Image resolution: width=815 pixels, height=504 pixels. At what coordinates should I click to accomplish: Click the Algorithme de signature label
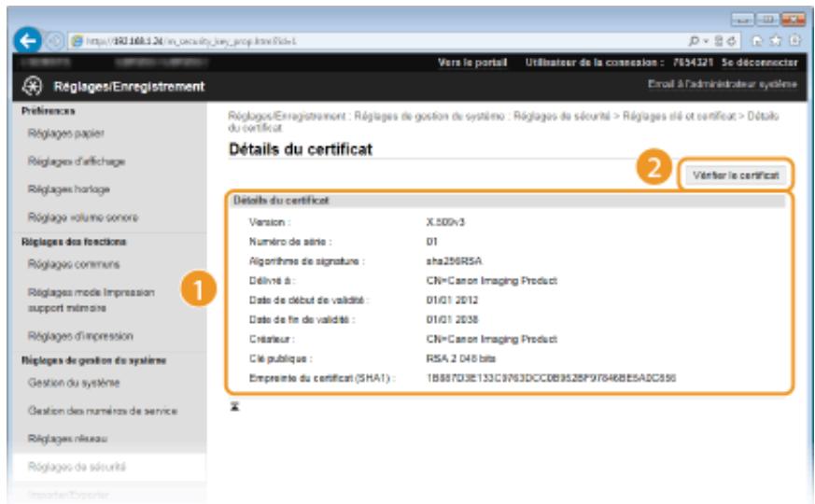(x=306, y=261)
